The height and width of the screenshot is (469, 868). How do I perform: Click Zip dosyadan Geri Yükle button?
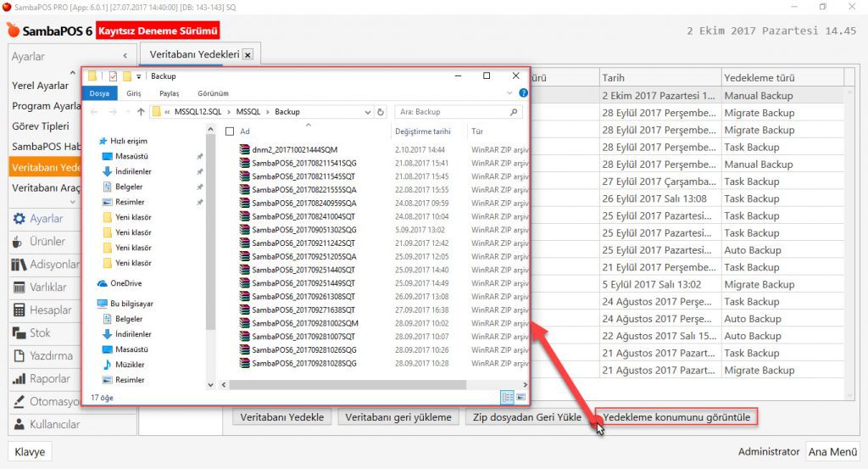point(527,417)
